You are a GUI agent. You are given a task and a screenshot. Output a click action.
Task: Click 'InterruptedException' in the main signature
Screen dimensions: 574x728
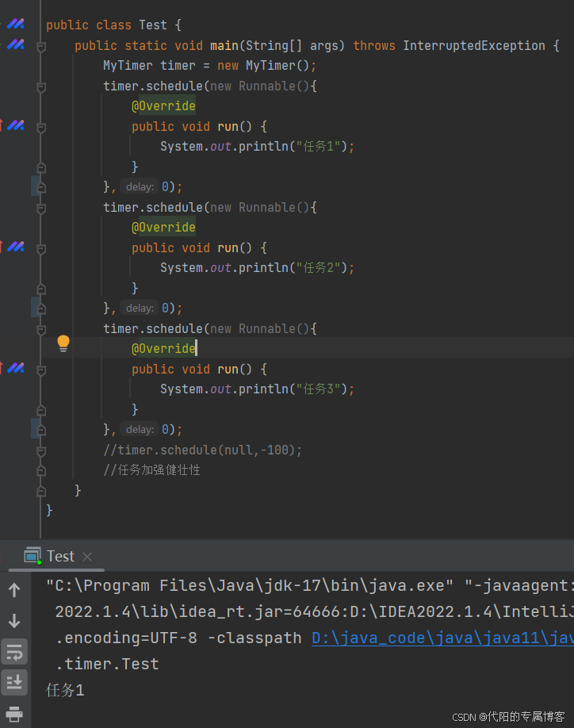[474, 45]
